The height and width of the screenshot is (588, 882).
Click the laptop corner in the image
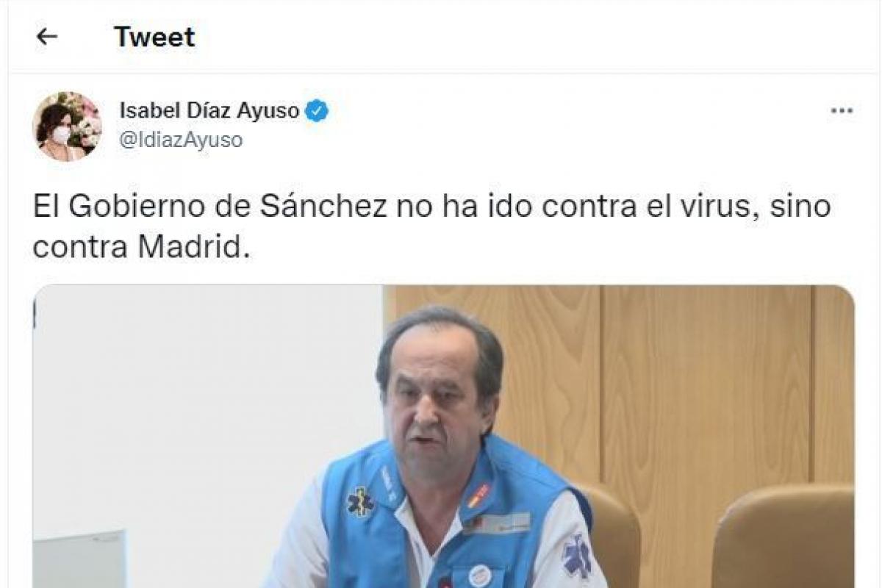pyautogui.click(x=79, y=559)
